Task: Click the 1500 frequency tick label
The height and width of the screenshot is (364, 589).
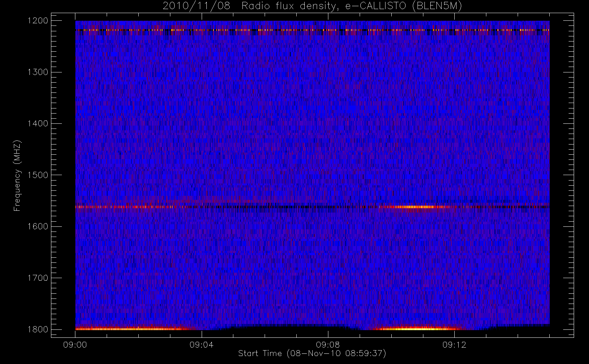Action: [38, 175]
